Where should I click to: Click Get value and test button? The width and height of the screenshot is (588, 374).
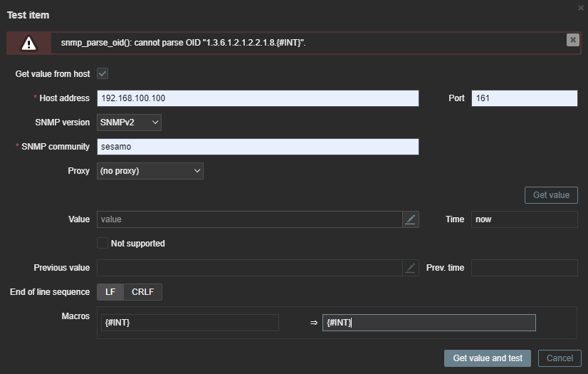pyautogui.click(x=488, y=358)
